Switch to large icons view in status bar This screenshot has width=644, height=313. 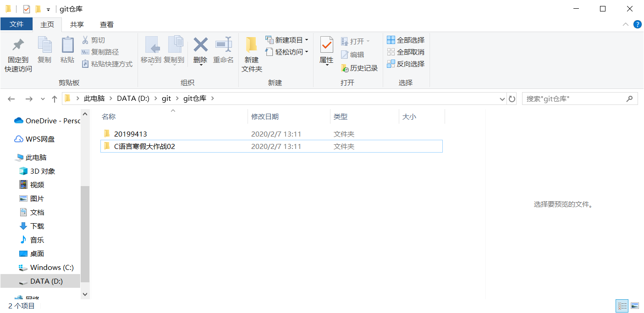635,306
